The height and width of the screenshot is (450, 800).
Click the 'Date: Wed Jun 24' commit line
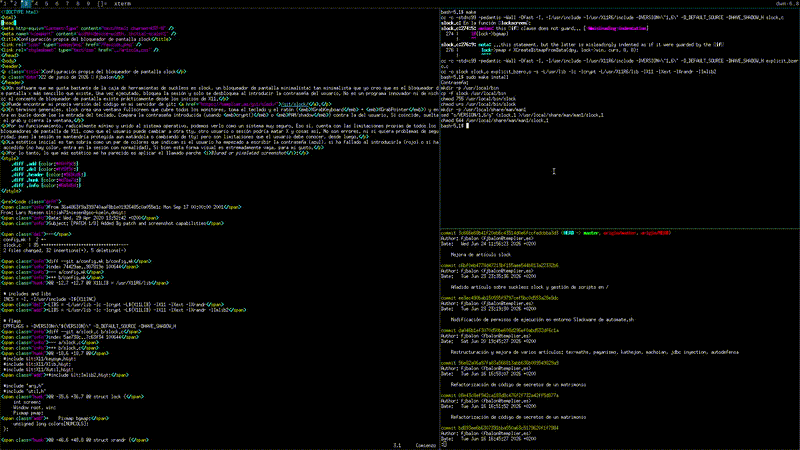(x=489, y=244)
